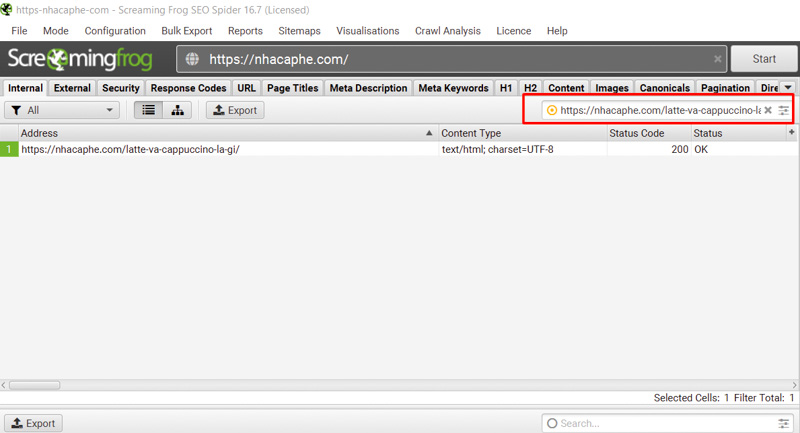Switch to the Response Codes tab

coord(188,88)
